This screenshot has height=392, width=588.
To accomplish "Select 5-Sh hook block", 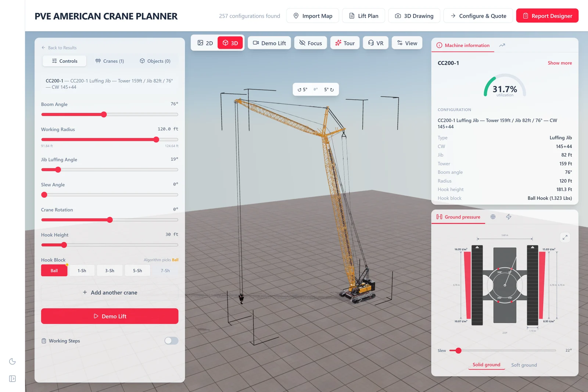I will click(137, 270).
